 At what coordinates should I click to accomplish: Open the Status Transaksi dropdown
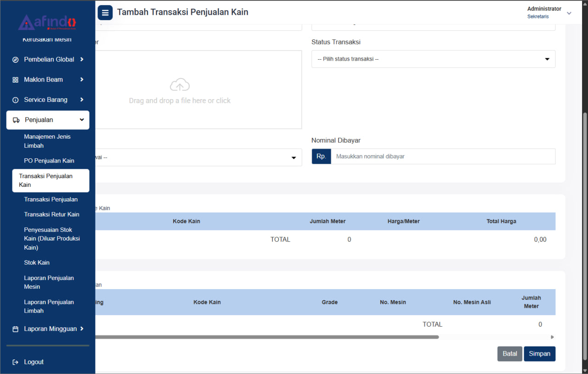[x=433, y=59]
